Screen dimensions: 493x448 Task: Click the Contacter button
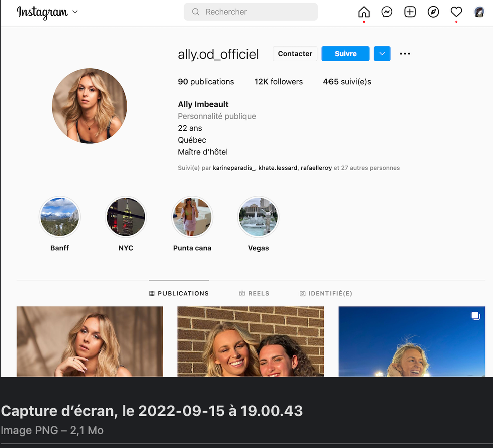click(x=295, y=54)
